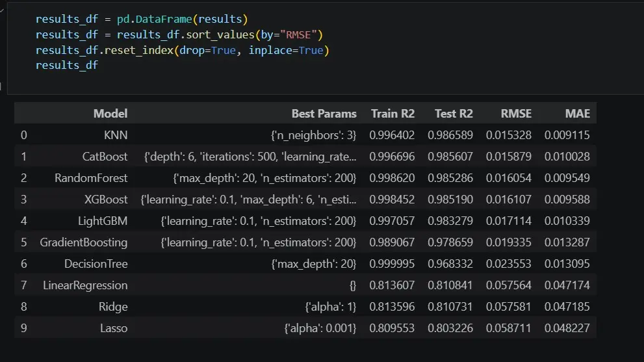This screenshot has height=362, width=644.
Task: Click the {'max_depth': 20, 'n_estimators': 200} params cell
Action: [264, 178]
